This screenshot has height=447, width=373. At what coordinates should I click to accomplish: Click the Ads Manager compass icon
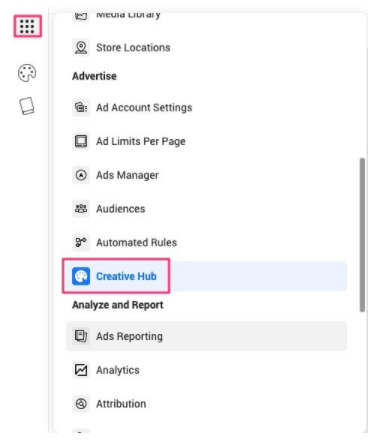pos(81,175)
